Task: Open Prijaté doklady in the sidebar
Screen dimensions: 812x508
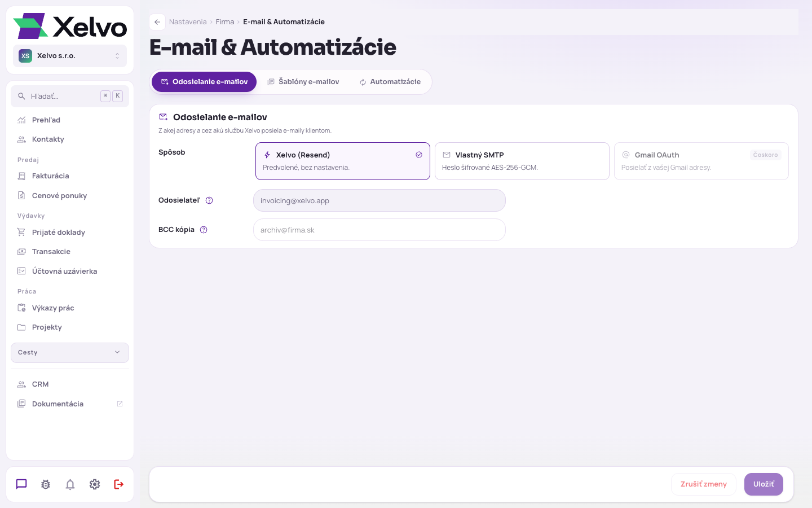Action: point(70,232)
